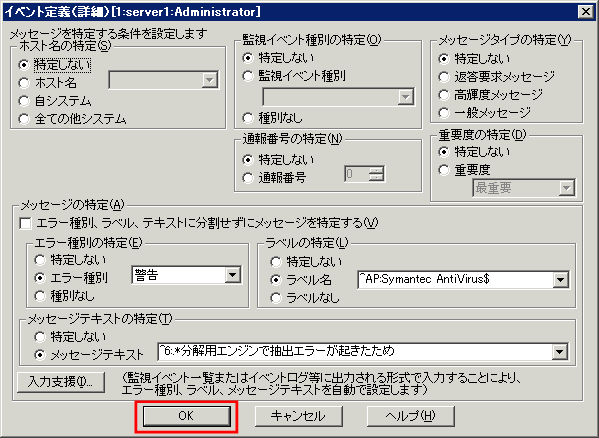Click the 通報番号 number field
Viewport: 599px width, 438px height.
pyautogui.click(x=356, y=175)
